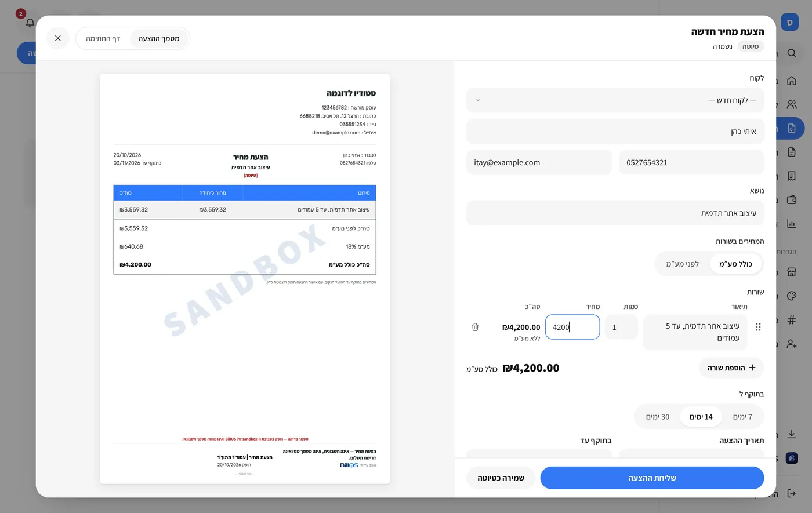Switch to the דף החתימה tab
Image resolution: width=812 pixels, height=513 pixels.
(103, 38)
